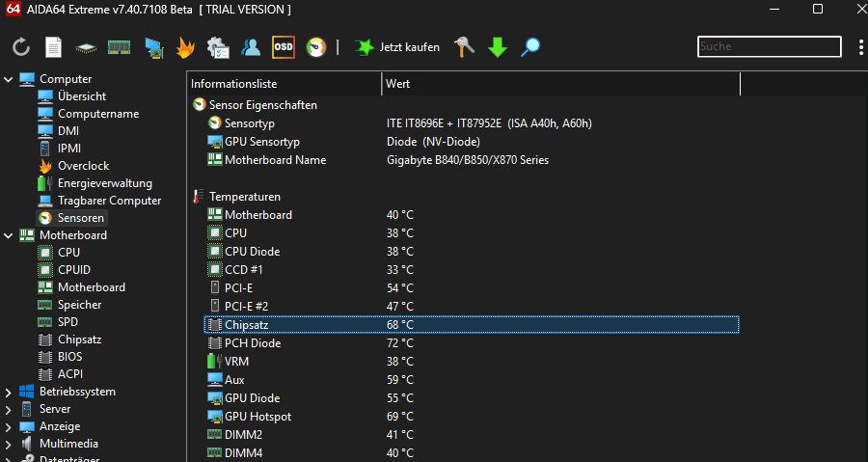Click the Jetzt kaufen button
The width and height of the screenshot is (868, 462).
pos(397,47)
